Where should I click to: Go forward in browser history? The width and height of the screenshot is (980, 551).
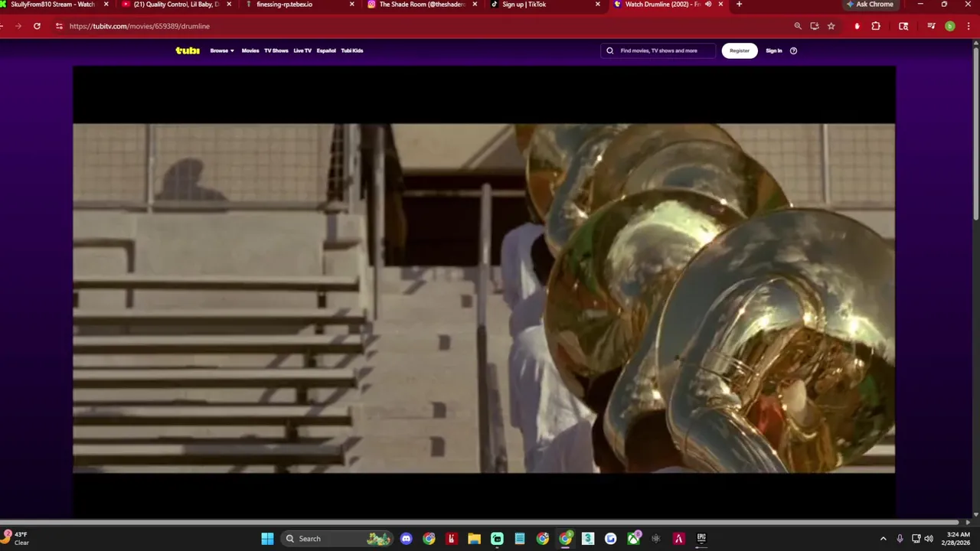click(x=18, y=26)
